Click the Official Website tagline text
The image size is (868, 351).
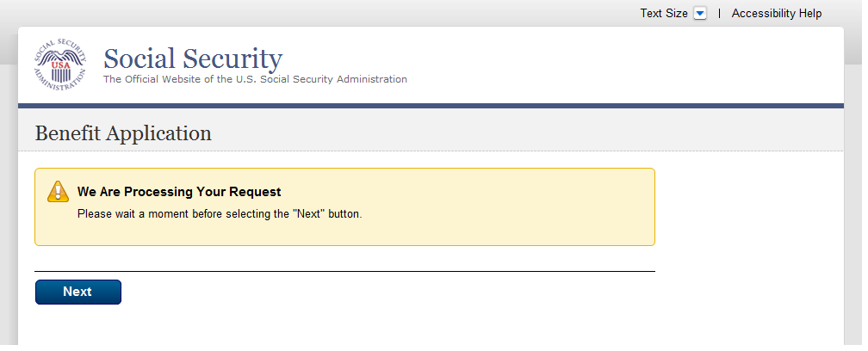click(255, 80)
